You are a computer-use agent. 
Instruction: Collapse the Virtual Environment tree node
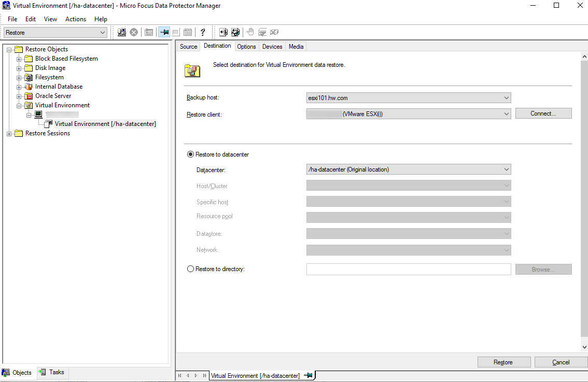[x=19, y=106]
